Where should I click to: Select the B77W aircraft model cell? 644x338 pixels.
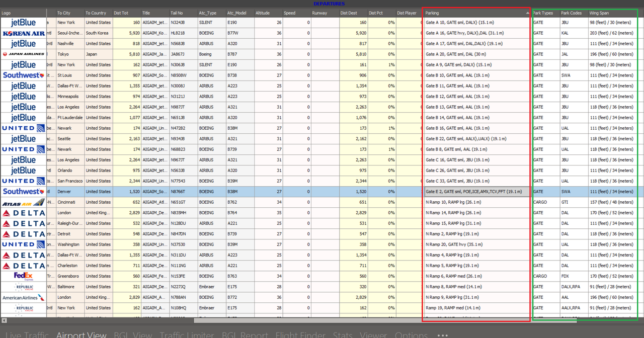pos(239,33)
